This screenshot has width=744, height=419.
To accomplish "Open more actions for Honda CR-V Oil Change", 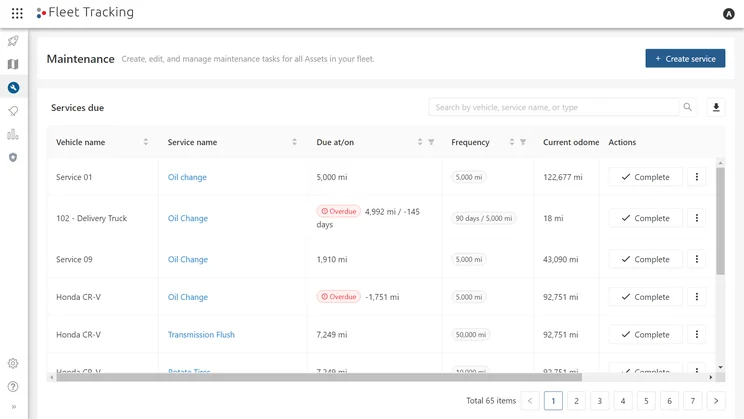I will click(697, 297).
